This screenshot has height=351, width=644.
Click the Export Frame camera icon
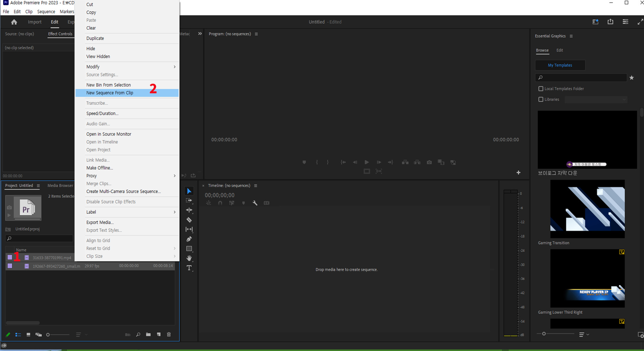(429, 162)
